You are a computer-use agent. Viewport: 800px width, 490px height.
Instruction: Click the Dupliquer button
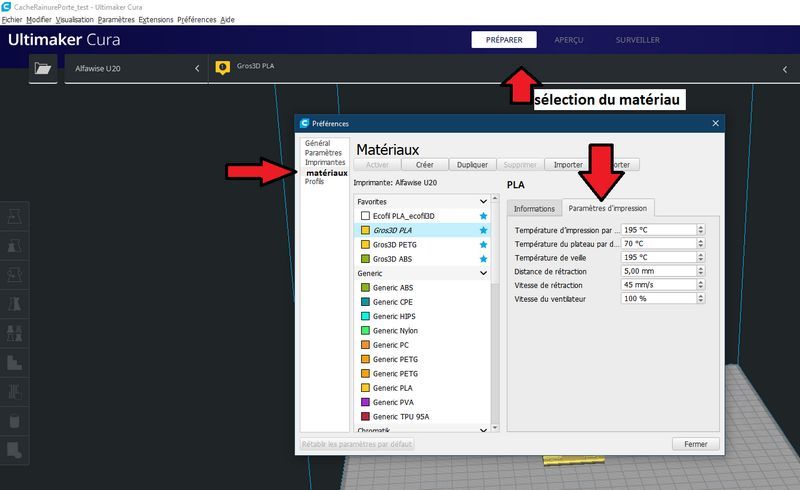tap(472, 165)
